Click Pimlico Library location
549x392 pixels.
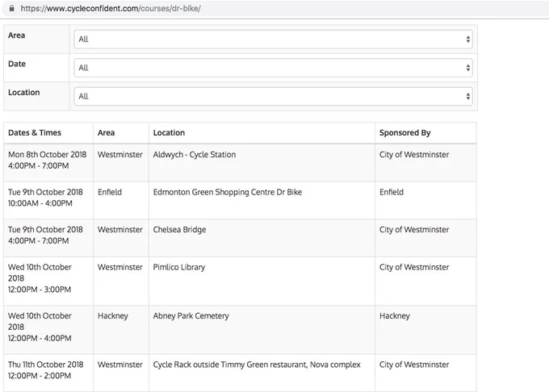[x=179, y=267]
